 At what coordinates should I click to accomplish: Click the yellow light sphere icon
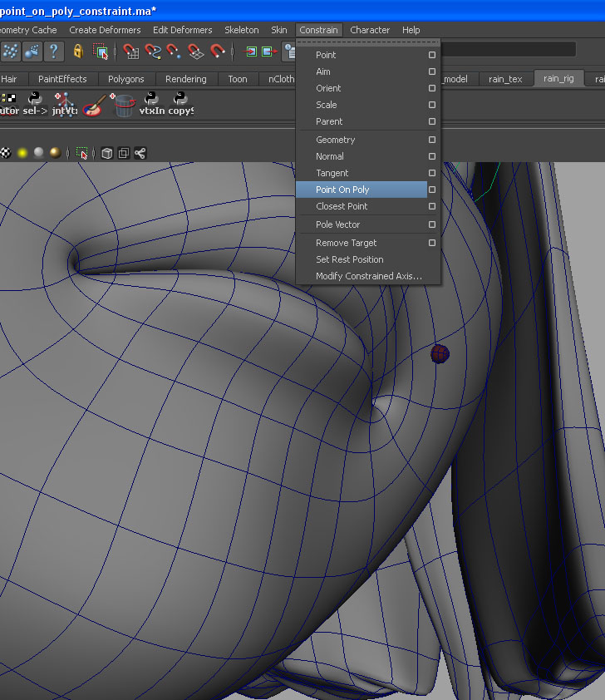pyautogui.click(x=22, y=153)
